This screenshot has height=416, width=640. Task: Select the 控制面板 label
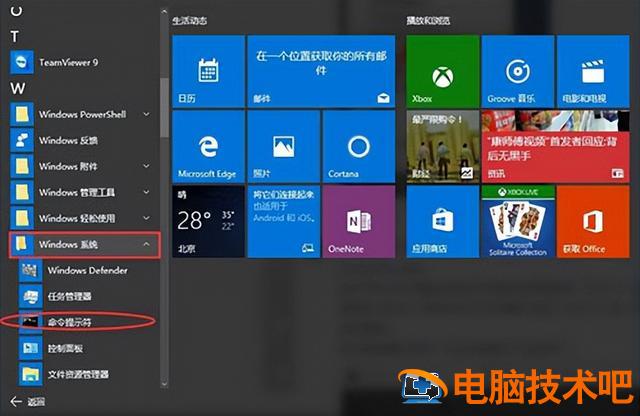coord(65,348)
